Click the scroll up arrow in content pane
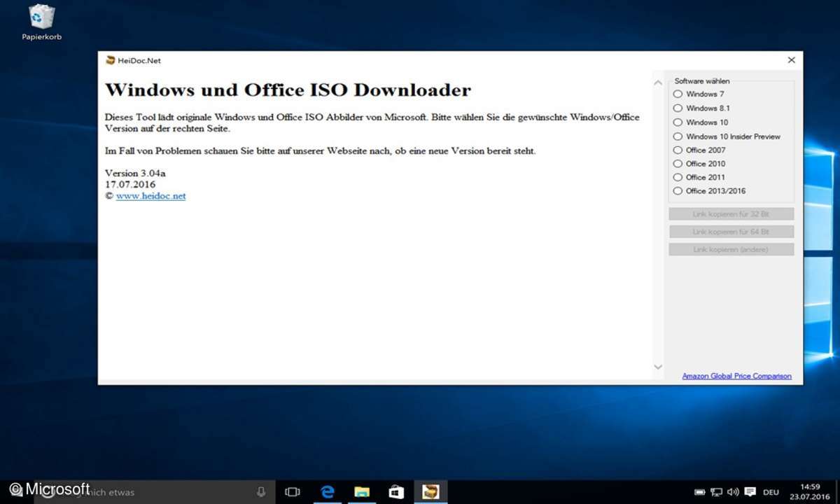Image resolution: width=840 pixels, height=504 pixels. pos(657,83)
